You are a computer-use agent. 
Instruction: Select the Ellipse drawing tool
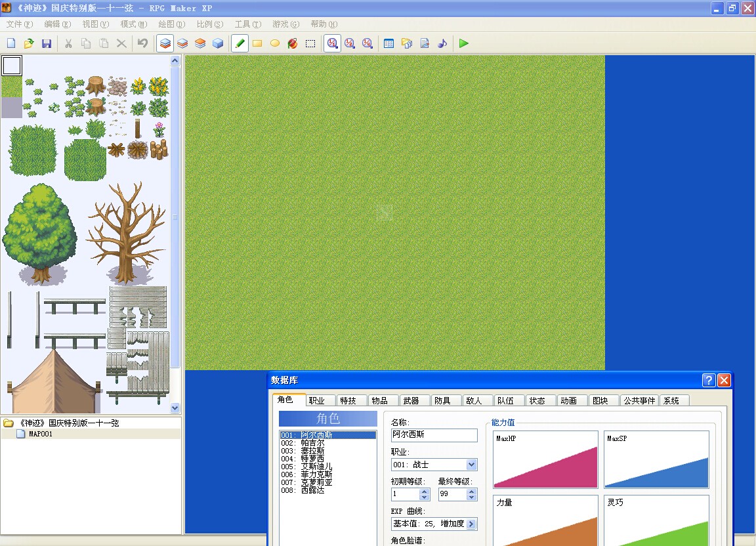click(x=275, y=43)
